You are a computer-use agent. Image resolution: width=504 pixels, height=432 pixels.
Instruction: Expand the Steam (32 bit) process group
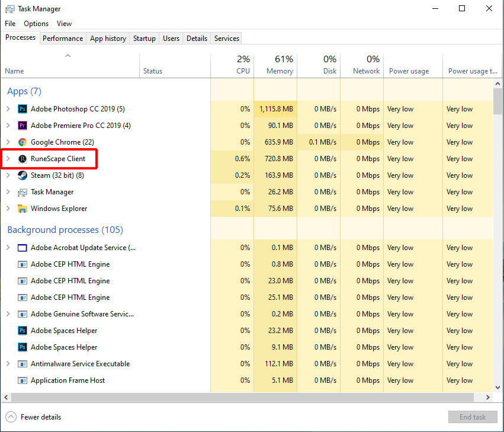click(x=8, y=175)
